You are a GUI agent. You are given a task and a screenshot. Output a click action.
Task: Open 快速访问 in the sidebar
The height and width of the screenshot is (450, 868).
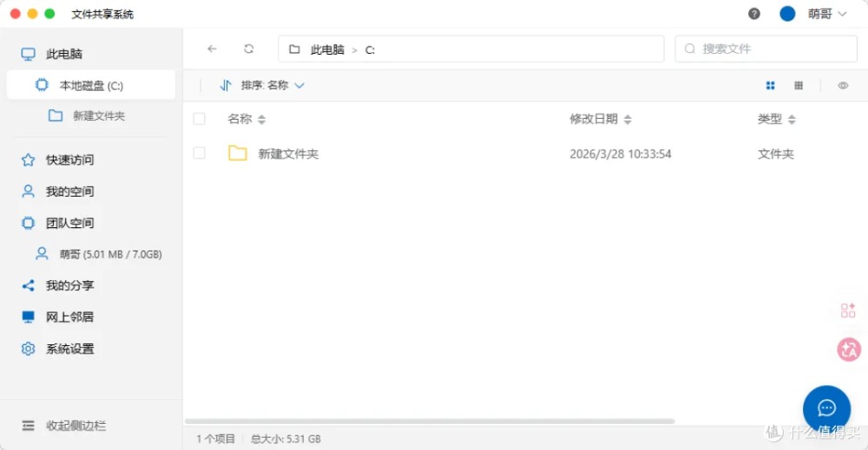[x=69, y=160]
